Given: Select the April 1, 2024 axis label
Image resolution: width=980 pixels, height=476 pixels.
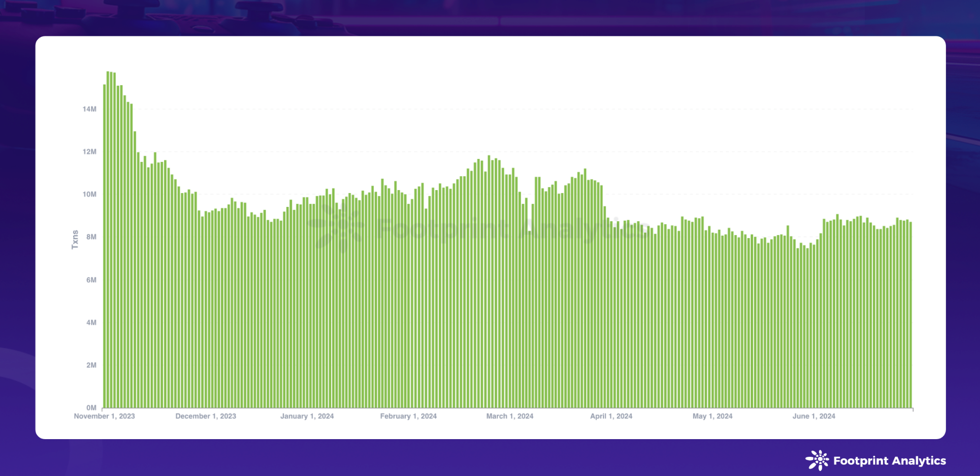Looking at the screenshot, I should pyautogui.click(x=611, y=416).
